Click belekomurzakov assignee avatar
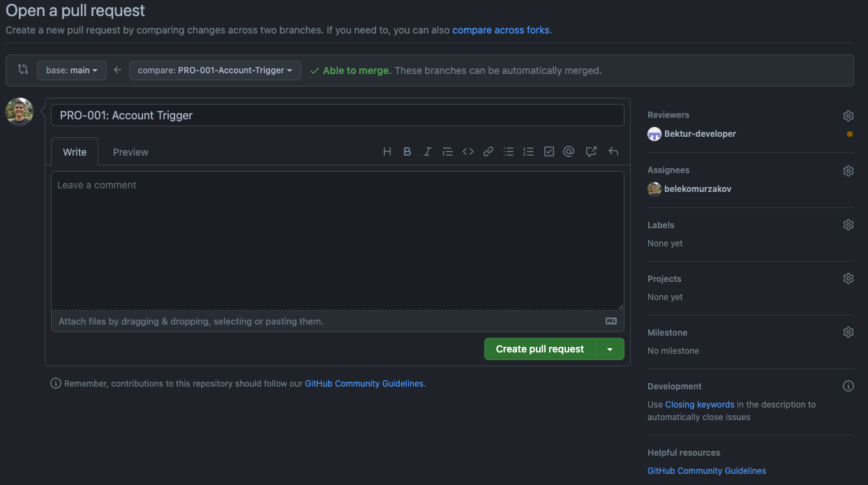 tap(654, 189)
